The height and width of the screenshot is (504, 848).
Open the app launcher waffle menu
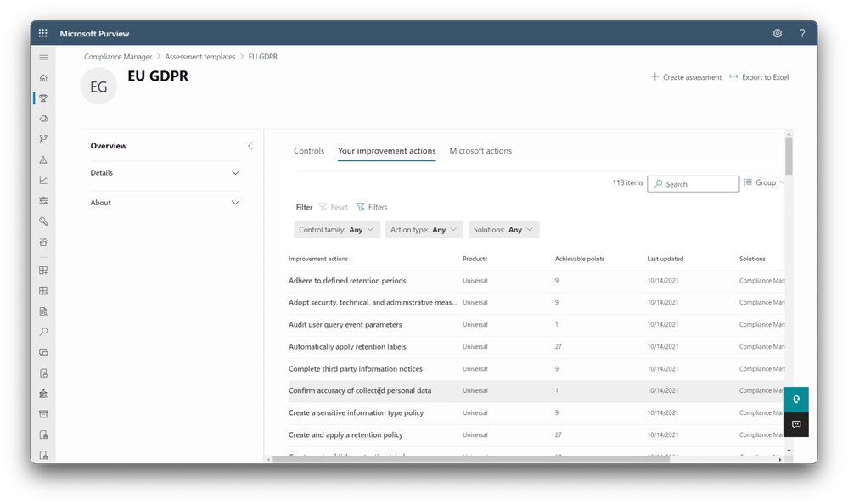tap(43, 33)
